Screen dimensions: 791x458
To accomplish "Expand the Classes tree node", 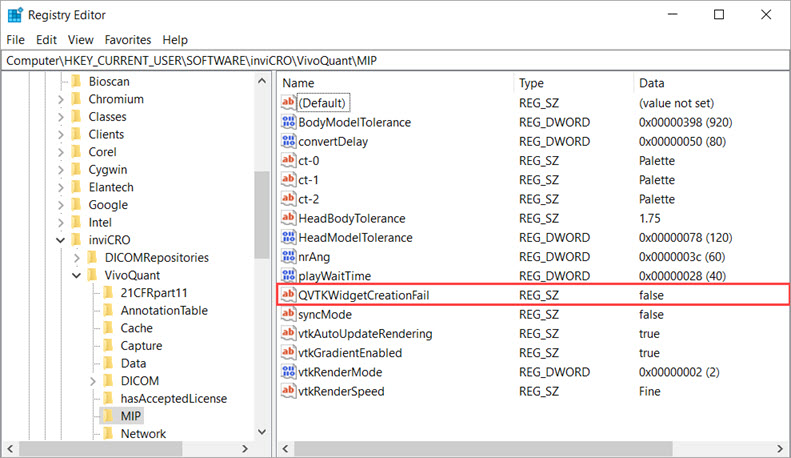I will coord(61,117).
